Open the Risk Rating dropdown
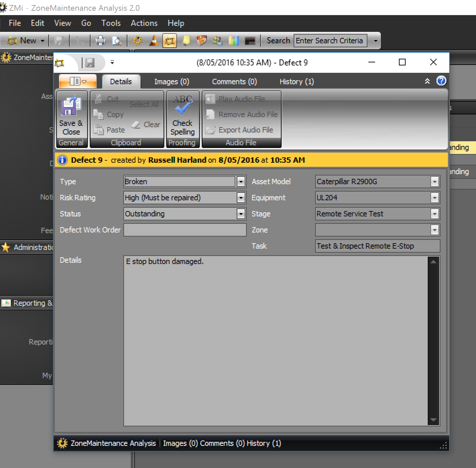Image resolution: width=476 pixels, height=468 pixels. pyautogui.click(x=241, y=198)
